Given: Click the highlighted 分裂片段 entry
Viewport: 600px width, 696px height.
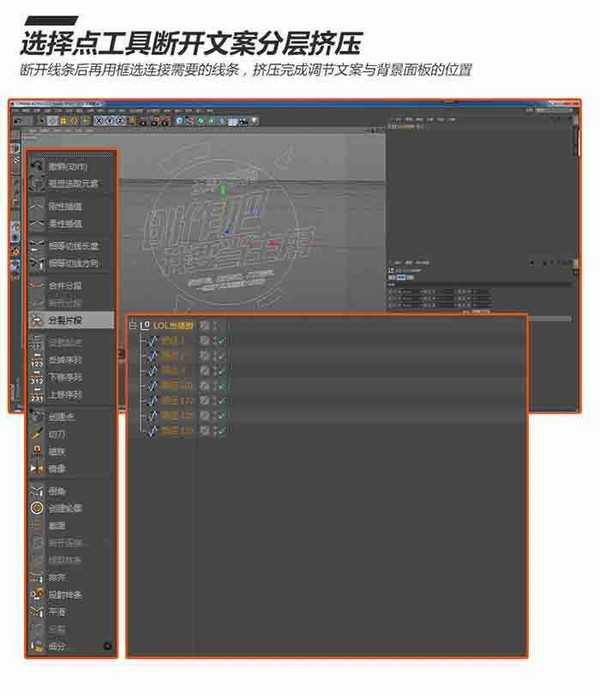Looking at the screenshot, I should [71, 320].
